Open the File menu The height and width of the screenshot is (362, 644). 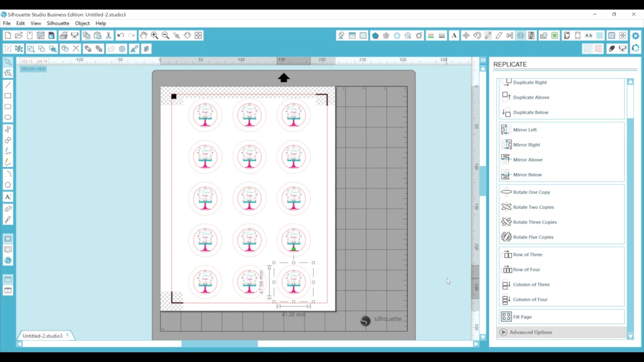pos(7,23)
